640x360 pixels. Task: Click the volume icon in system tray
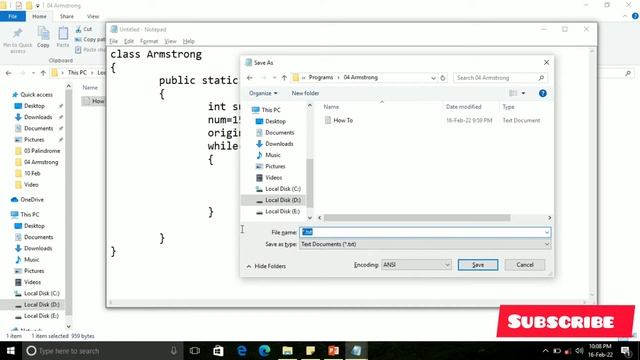pos(579,351)
